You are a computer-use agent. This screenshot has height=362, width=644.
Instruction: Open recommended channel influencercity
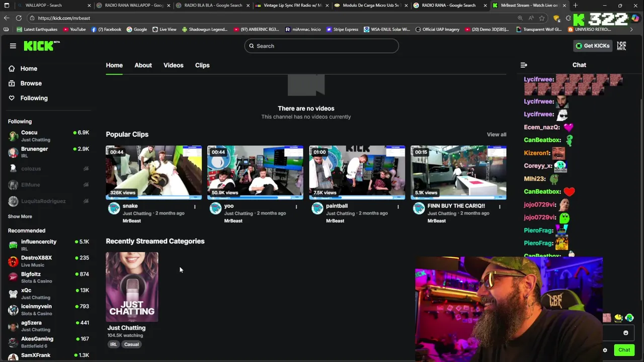click(48, 245)
